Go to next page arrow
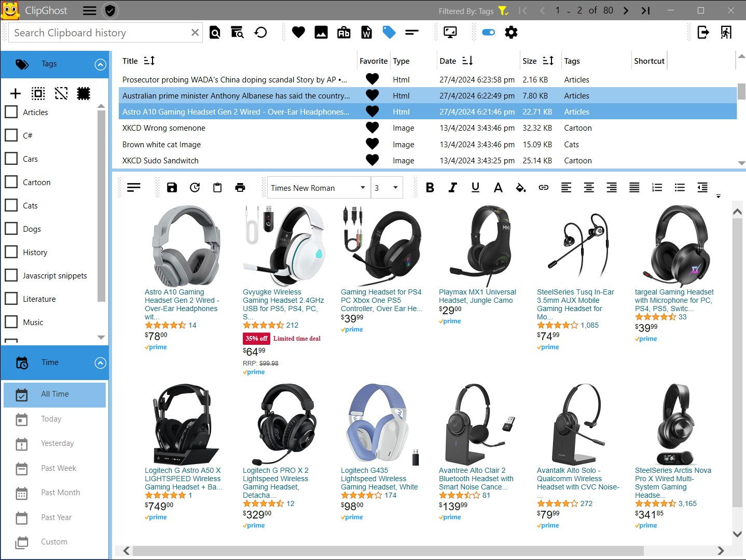 pyautogui.click(x=626, y=10)
